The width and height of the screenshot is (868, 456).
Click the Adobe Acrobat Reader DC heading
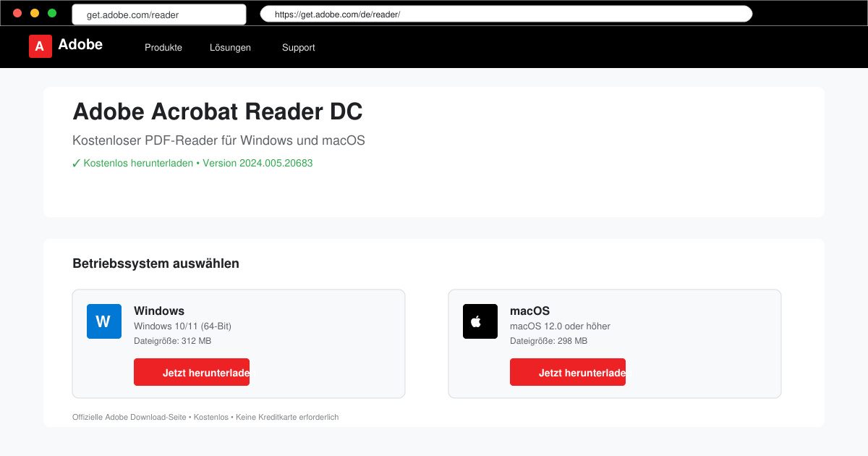pos(218,112)
